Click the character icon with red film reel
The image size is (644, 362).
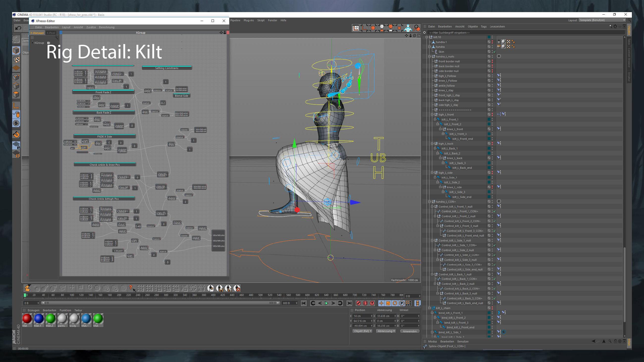[237, 288]
